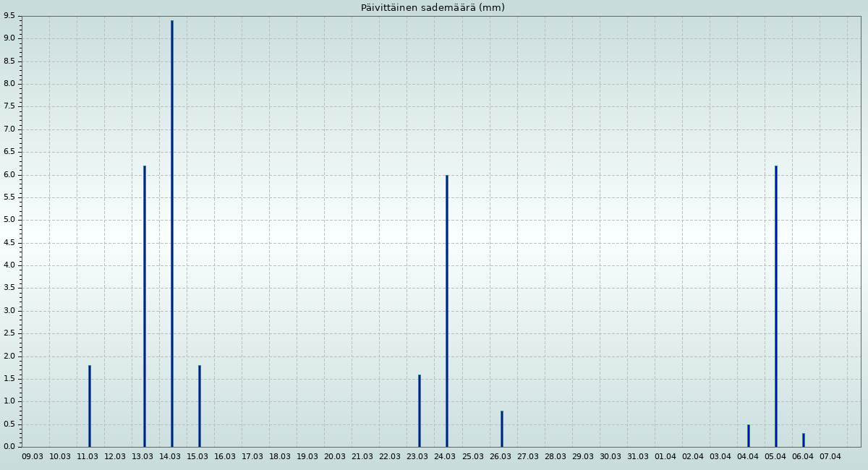This screenshot has width=868, height=470.
Task: Click the y-axis value label 9.5
Action: 9,16
